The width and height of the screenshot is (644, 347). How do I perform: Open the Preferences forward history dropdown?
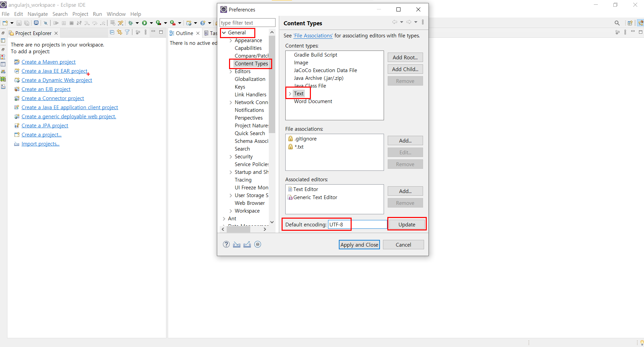pyautogui.click(x=416, y=22)
